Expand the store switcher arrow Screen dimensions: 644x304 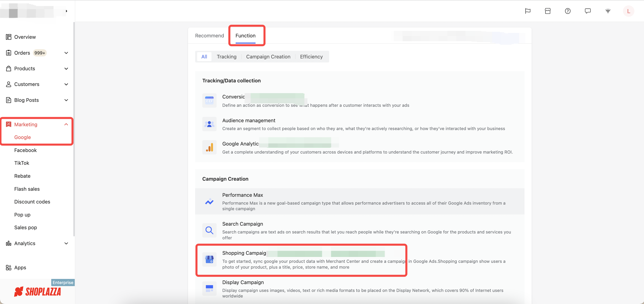[66, 11]
